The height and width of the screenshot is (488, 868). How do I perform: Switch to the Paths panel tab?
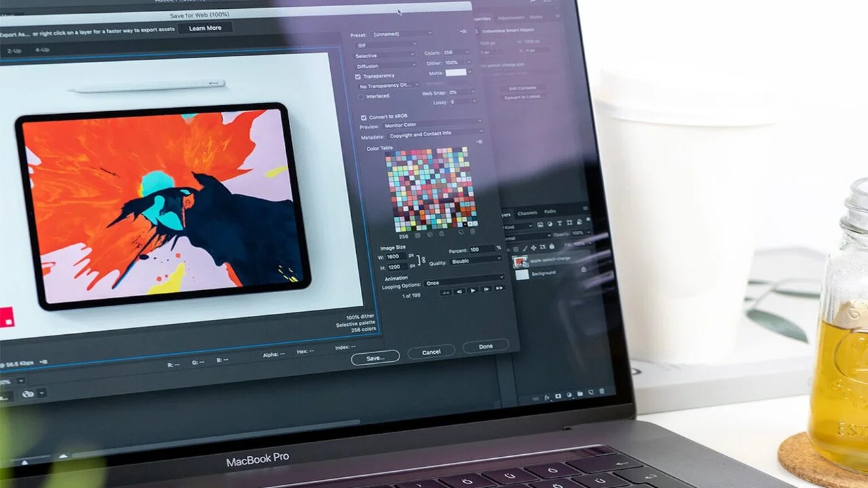click(x=550, y=211)
